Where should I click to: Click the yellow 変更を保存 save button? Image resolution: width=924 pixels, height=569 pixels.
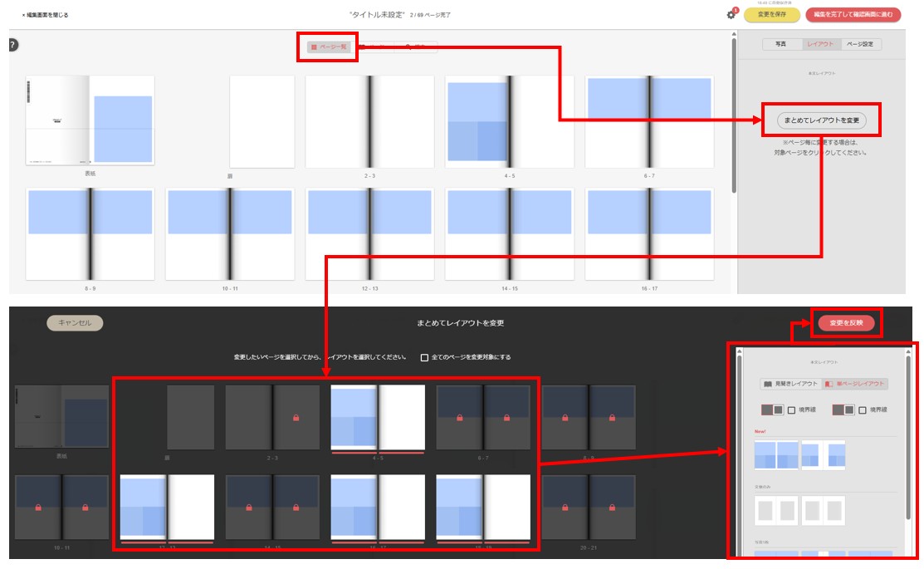[772, 15]
